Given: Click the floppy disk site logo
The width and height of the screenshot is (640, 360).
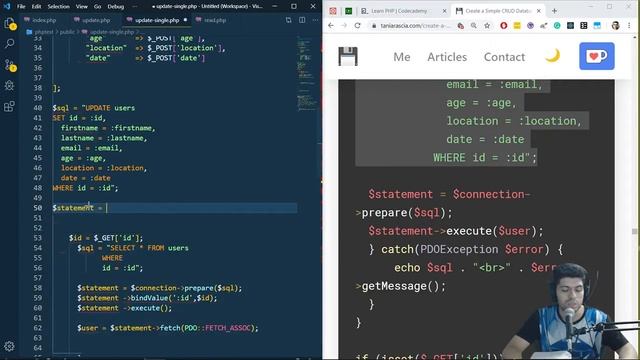Looking at the screenshot, I should click(348, 56).
